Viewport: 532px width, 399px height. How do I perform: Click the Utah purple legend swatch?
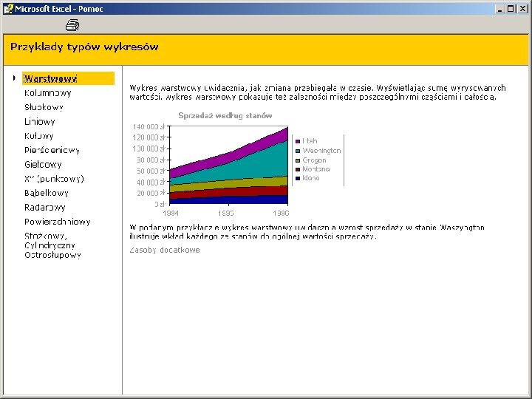(x=298, y=141)
